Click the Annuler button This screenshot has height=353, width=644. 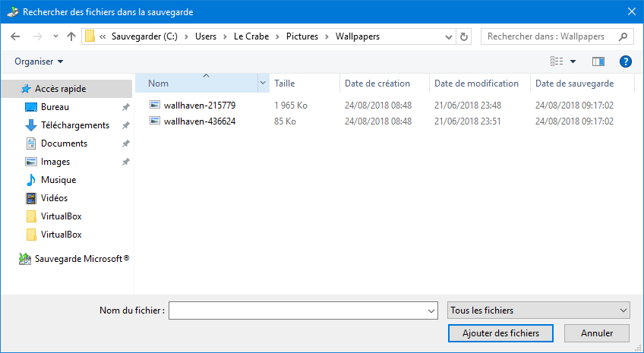tap(597, 333)
